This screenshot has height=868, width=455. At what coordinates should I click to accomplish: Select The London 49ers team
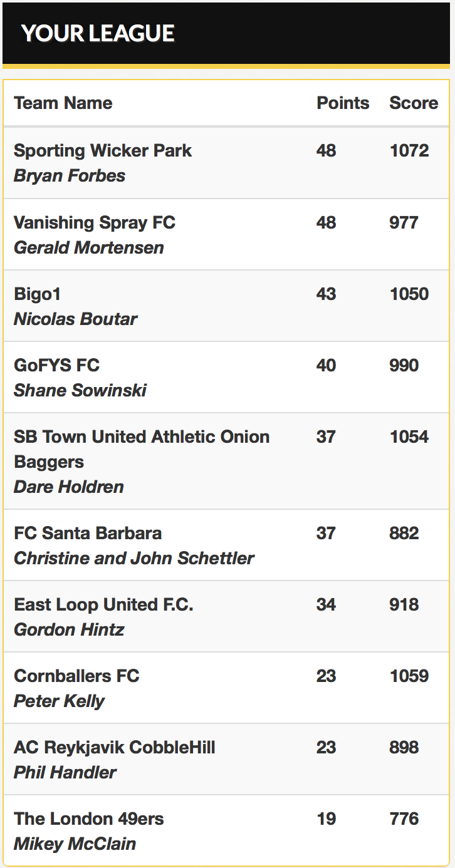pos(89,819)
